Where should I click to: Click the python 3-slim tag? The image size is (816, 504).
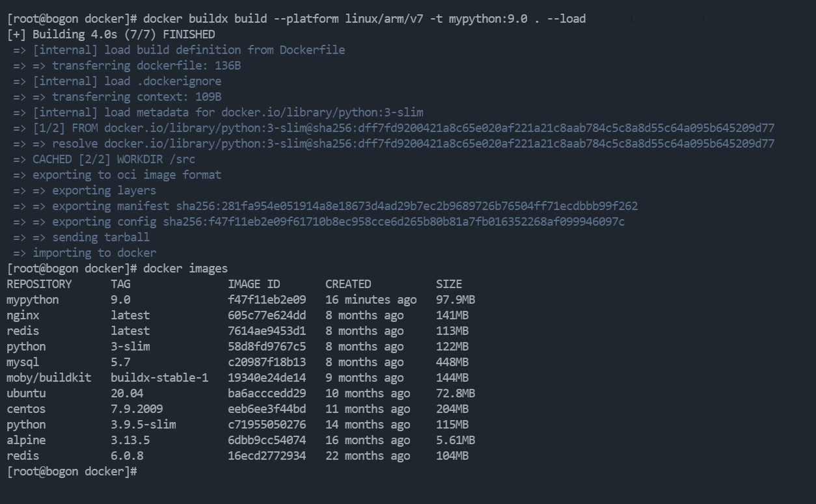[x=130, y=347]
